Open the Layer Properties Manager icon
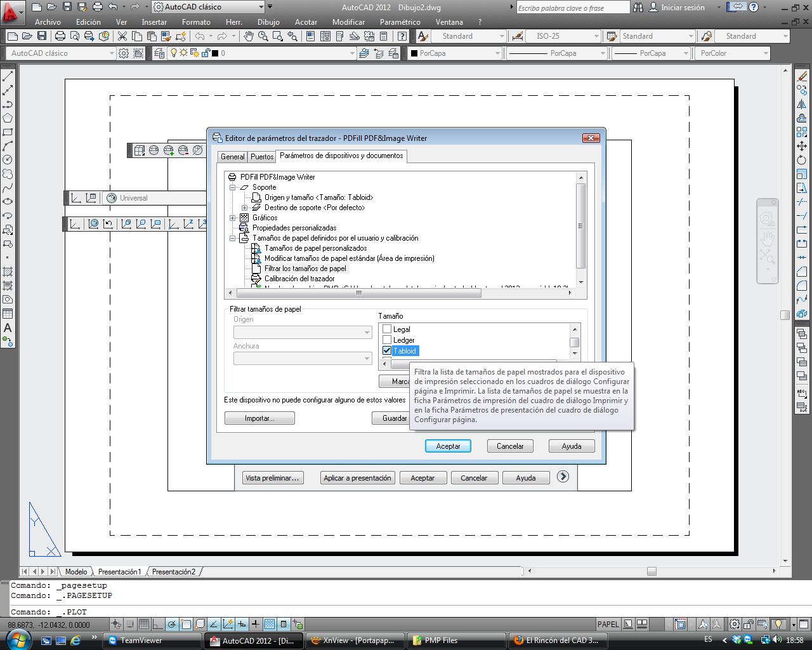The width and height of the screenshot is (812, 650). tap(159, 53)
